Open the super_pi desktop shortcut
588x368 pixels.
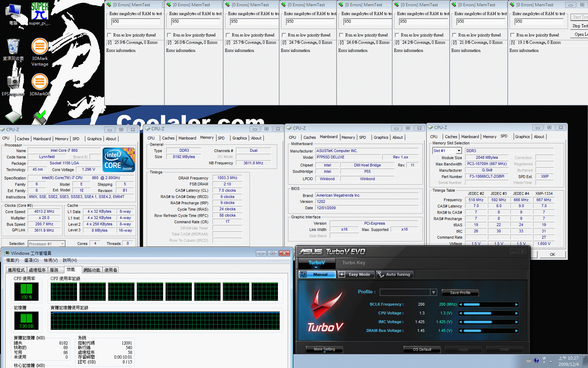pos(40,13)
